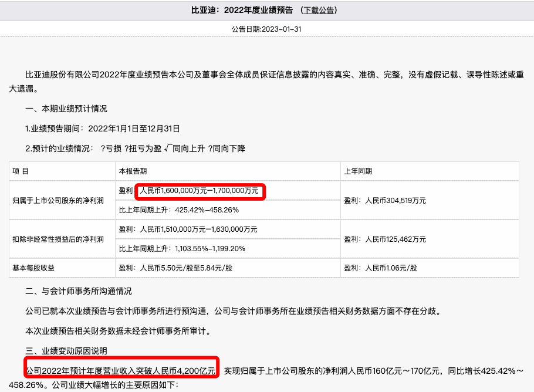The image size is (534, 392).
Task: Click the text 公司2022年预计年度营业收入突破人民币4,200亿元
Action: (x=121, y=371)
